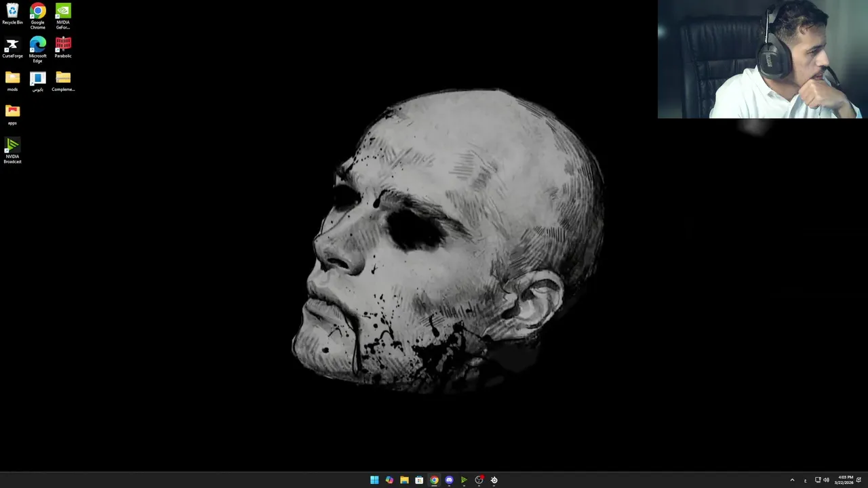868x488 pixels.
Task: Select the Compleme... zip folder
Action: pos(63,81)
